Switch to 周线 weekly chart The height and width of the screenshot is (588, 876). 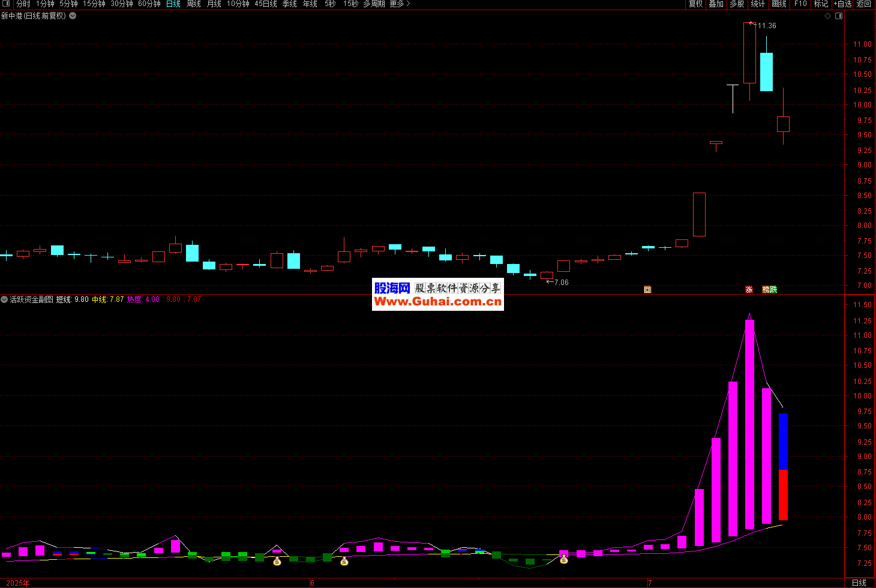click(194, 4)
